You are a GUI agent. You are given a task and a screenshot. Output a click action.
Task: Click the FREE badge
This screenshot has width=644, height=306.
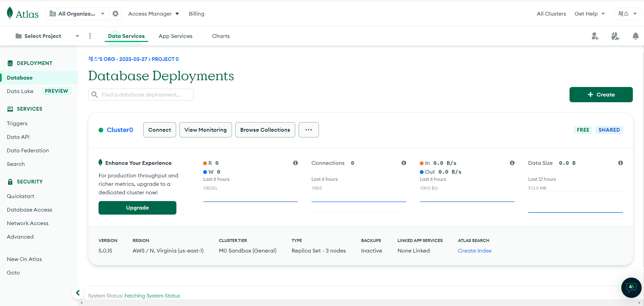pos(583,130)
